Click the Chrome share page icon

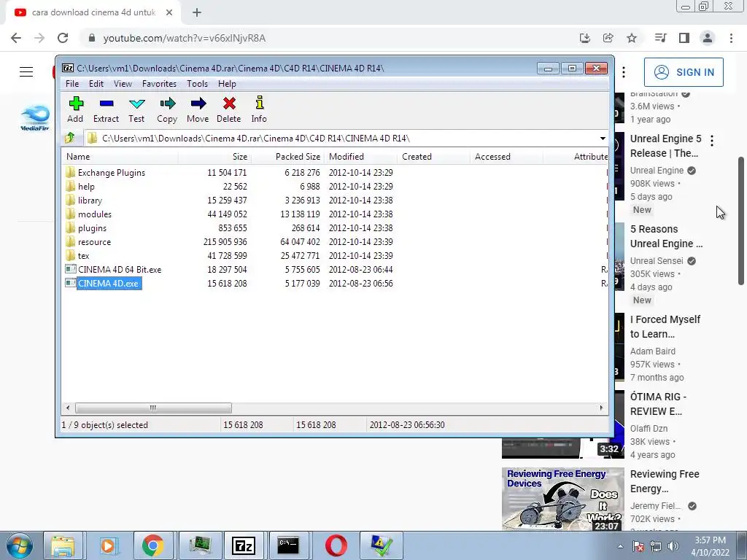pyautogui.click(x=608, y=38)
